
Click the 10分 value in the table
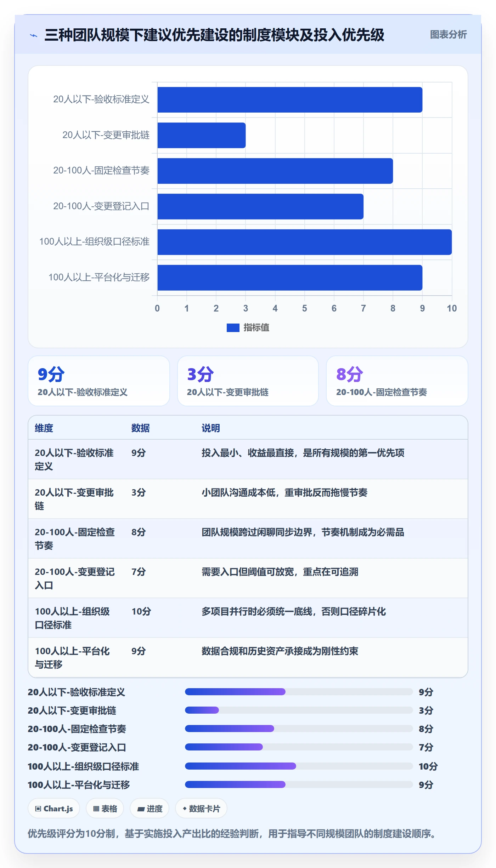(x=141, y=611)
